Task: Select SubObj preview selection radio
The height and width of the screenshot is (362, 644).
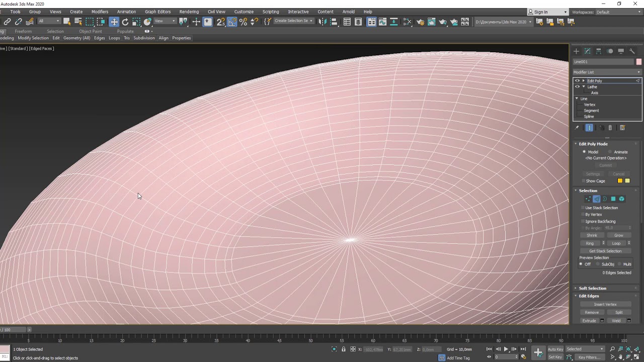Action: point(598,264)
